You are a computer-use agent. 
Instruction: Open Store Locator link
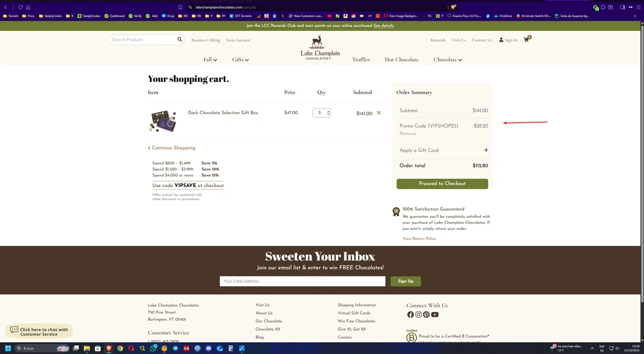[x=238, y=40]
